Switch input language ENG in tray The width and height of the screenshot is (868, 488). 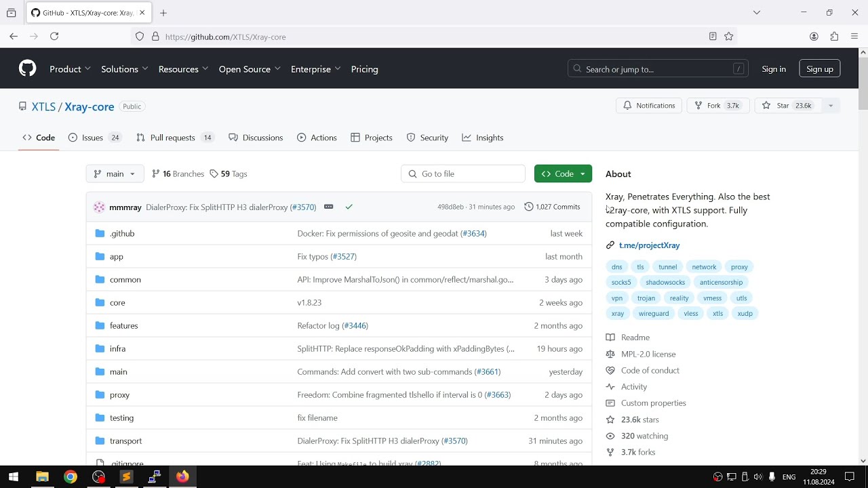click(789, 477)
